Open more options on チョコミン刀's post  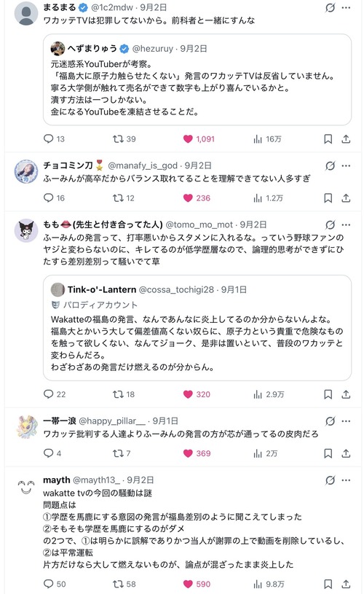(346, 166)
